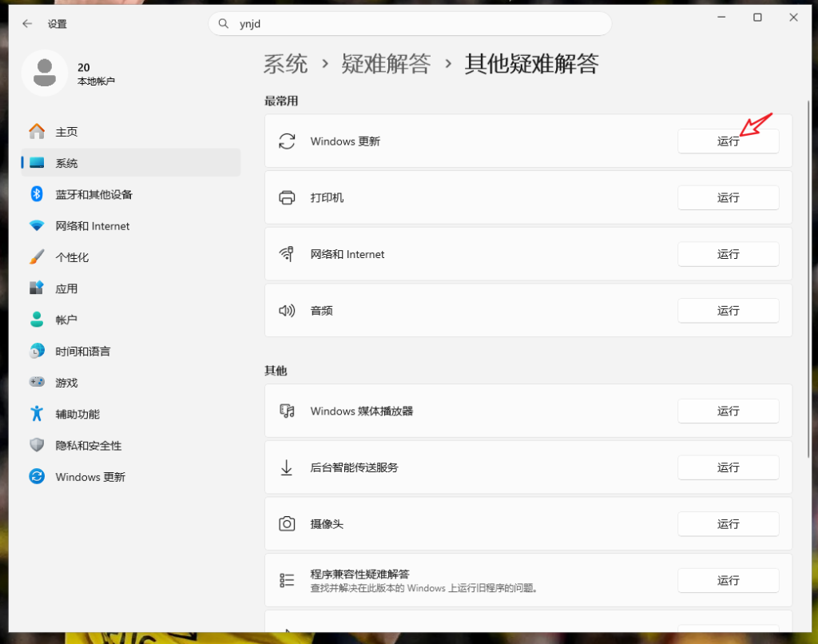Select 蓝牙和其他设备 in sidebar

[130, 194]
